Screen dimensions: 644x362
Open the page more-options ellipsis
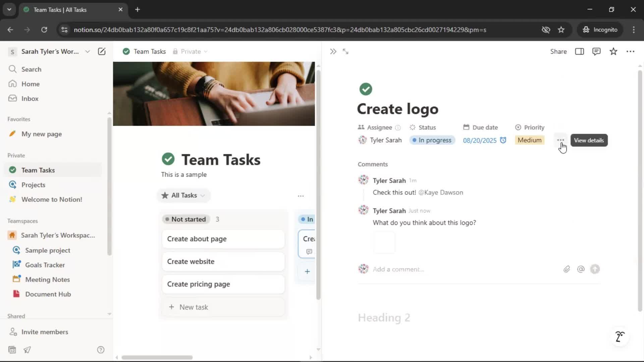tap(631, 51)
